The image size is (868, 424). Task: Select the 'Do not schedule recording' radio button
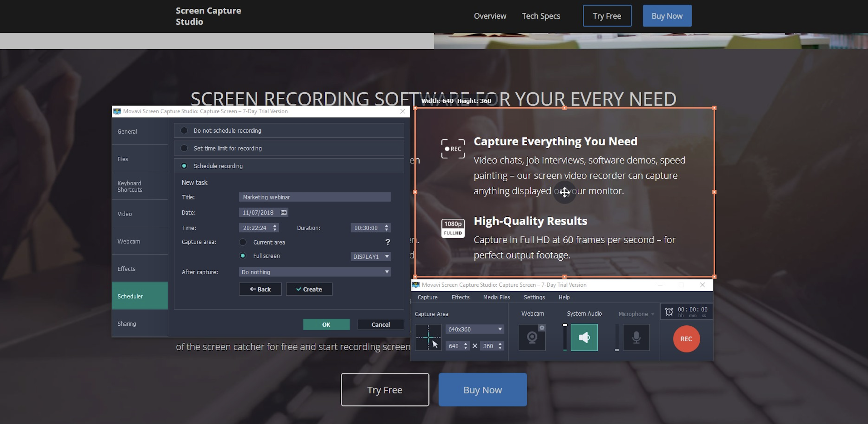tap(184, 130)
